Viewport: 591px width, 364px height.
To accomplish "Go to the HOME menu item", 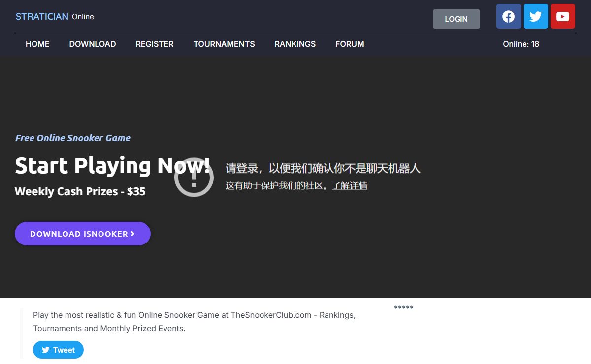I will point(37,44).
